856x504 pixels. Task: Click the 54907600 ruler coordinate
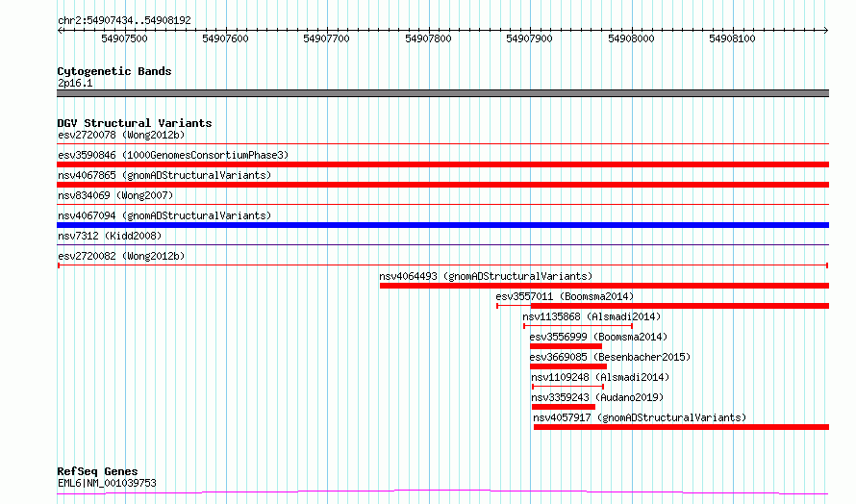pos(225,38)
